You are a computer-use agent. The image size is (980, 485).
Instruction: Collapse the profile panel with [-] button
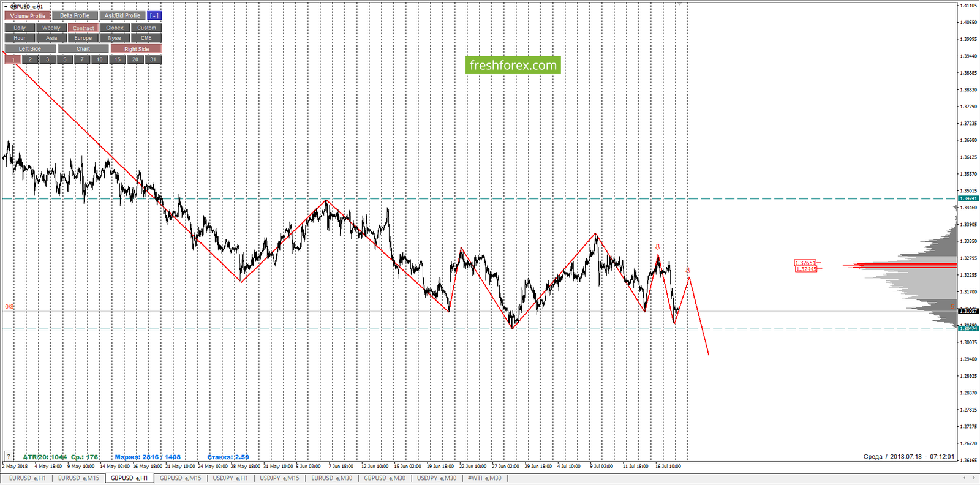point(154,16)
